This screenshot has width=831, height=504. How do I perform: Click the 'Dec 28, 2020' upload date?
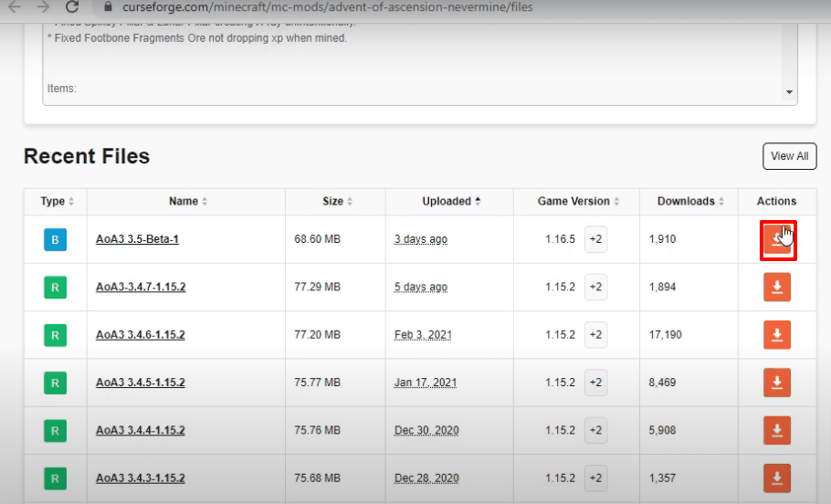point(426,478)
